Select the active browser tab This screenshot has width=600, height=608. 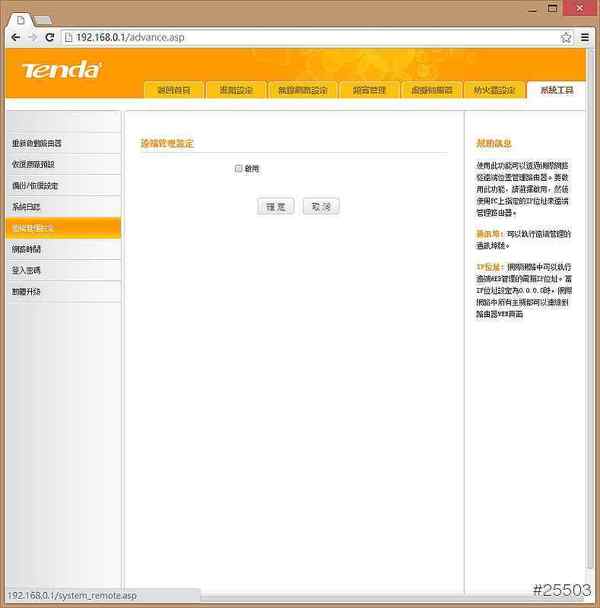21,20
